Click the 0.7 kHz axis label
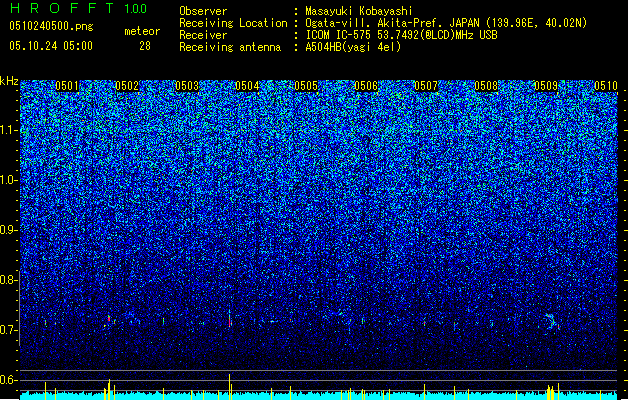The width and height of the screenshot is (629, 400). [x=8, y=330]
